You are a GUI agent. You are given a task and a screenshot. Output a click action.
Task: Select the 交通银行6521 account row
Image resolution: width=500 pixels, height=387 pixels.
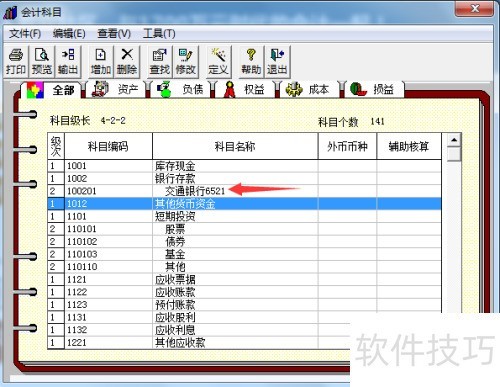tap(244, 191)
